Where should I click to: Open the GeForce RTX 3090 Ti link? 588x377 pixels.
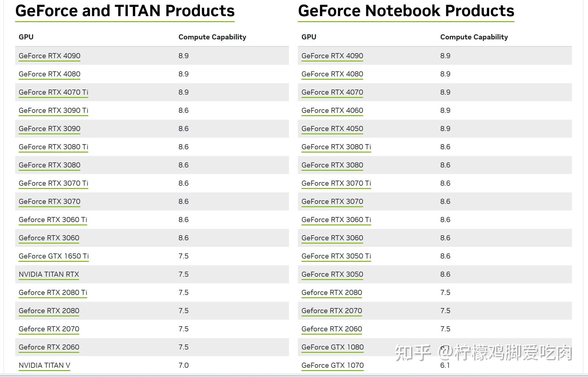pyautogui.click(x=53, y=110)
